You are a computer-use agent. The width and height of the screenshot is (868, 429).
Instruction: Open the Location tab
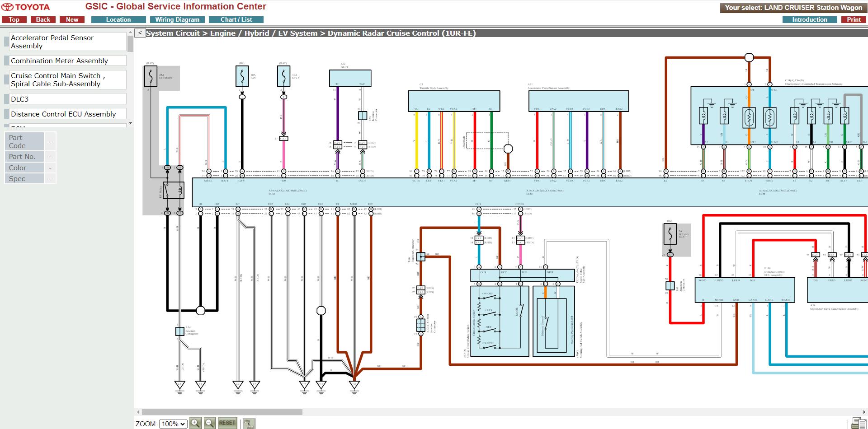(118, 19)
